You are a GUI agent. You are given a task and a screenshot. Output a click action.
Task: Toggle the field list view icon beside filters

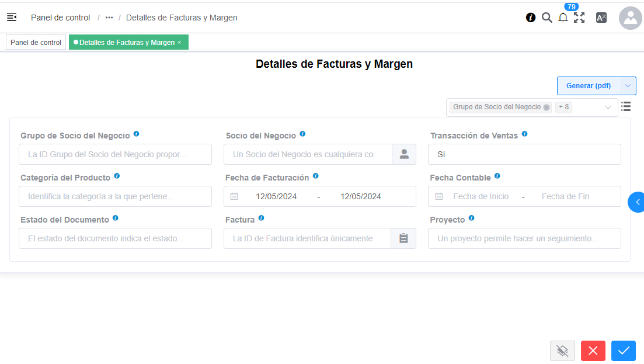click(626, 106)
